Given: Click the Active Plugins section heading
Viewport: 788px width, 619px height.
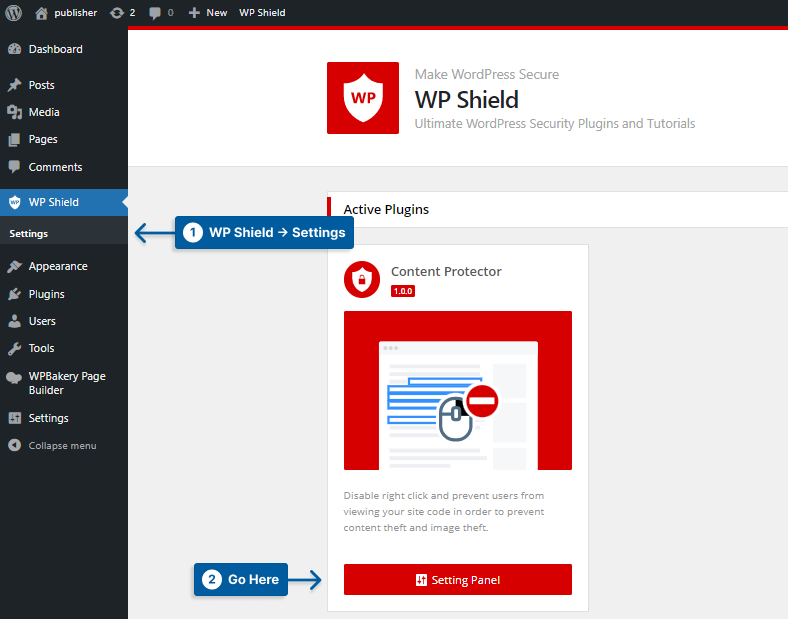Looking at the screenshot, I should pyautogui.click(x=386, y=210).
